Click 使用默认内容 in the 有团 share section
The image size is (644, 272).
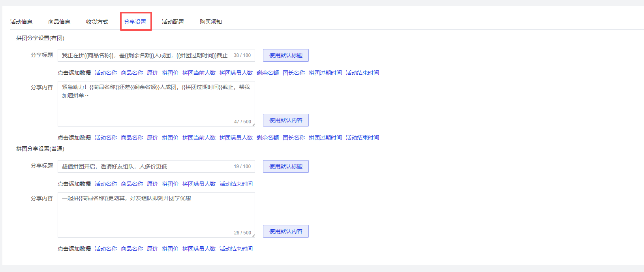(x=286, y=120)
